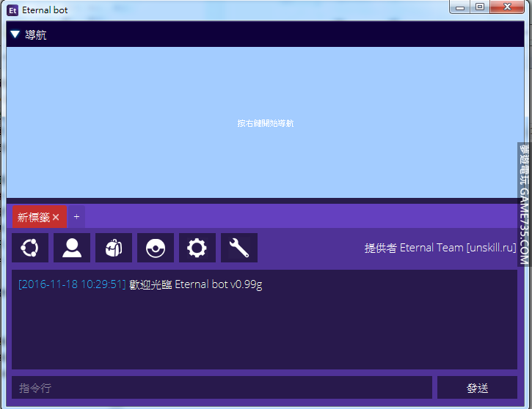
Task: Close the 新標籤 tab with X
Action: click(x=56, y=217)
